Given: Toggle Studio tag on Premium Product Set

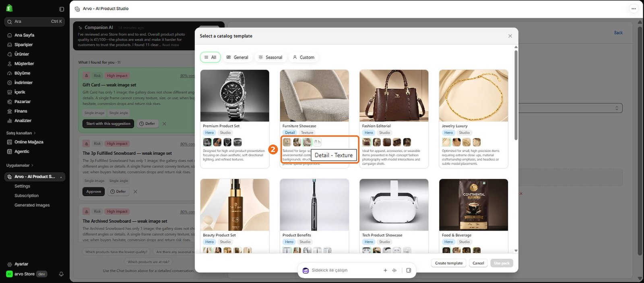Looking at the screenshot, I should click(225, 133).
